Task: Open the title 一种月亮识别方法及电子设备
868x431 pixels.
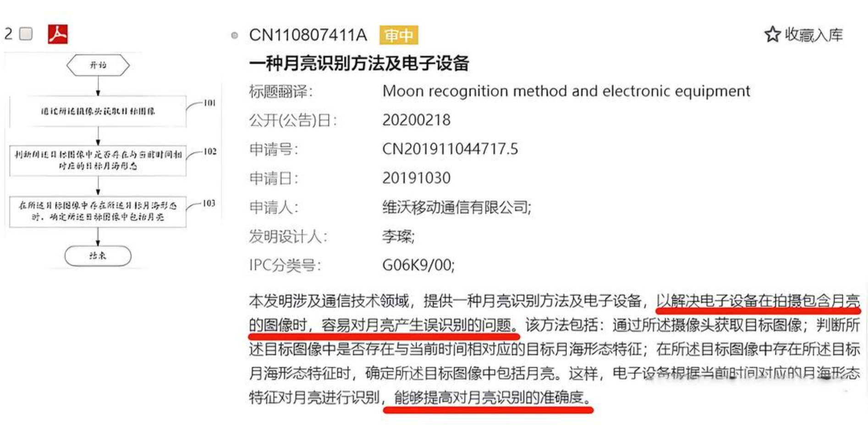Action: point(359,63)
